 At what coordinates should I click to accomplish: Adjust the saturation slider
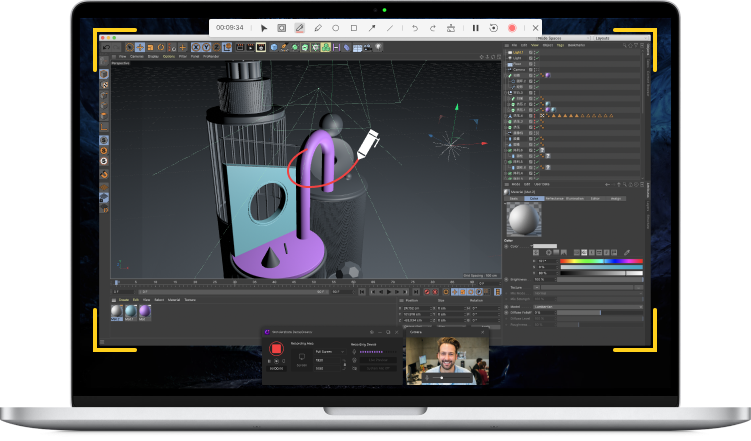pyautogui.click(x=601, y=267)
